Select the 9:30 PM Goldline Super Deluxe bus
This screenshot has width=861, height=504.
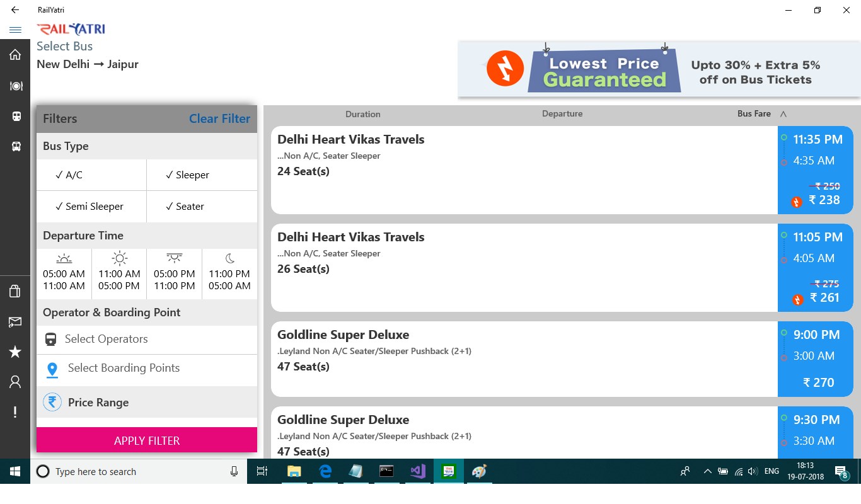[x=562, y=433]
